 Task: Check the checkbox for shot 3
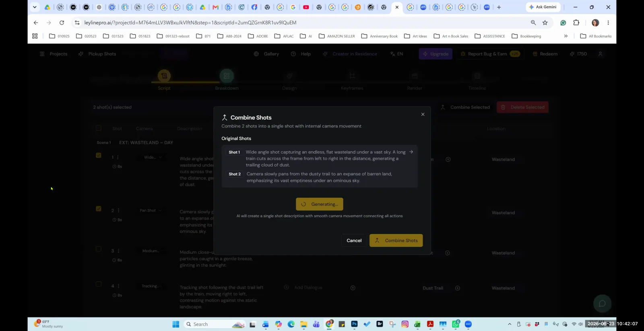click(x=99, y=249)
